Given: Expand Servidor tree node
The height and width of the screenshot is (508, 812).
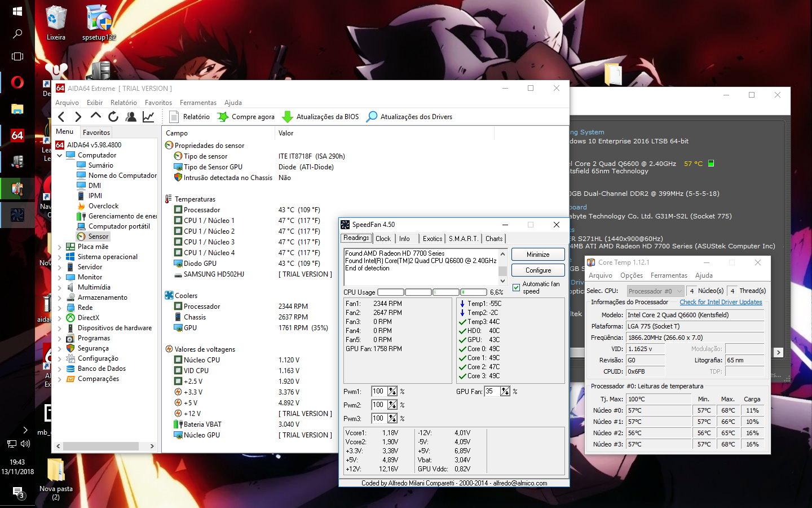Looking at the screenshot, I should (60, 267).
